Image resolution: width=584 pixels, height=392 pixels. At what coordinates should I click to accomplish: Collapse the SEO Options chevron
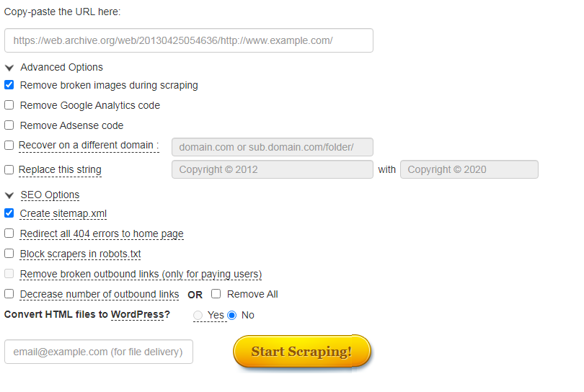click(9, 195)
